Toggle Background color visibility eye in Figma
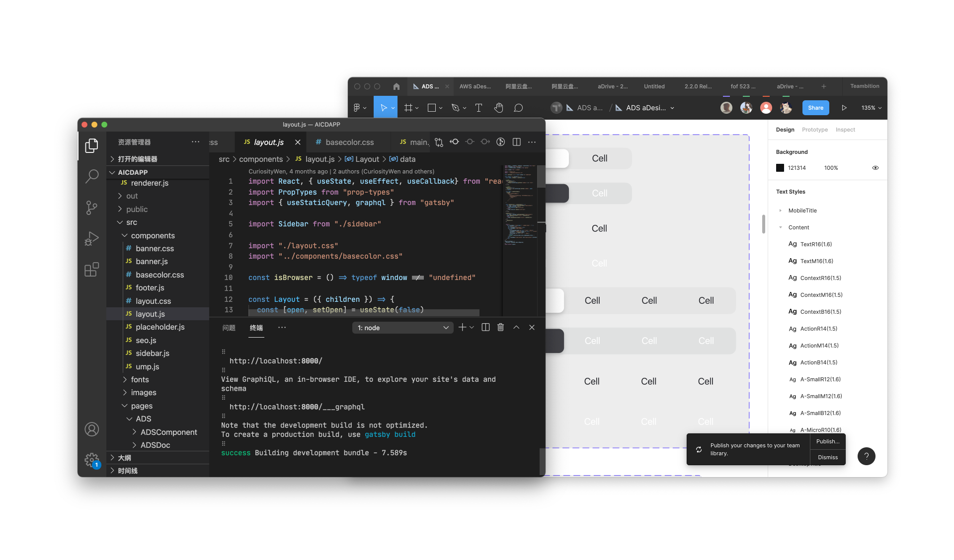Image resolution: width=954 pixels, height=560 pixels. pos(875,168)
